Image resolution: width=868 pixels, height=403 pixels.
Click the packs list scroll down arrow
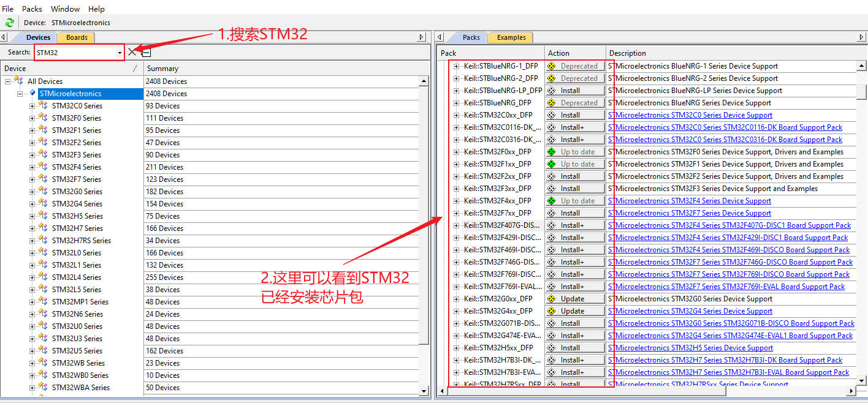click(861, 380)
